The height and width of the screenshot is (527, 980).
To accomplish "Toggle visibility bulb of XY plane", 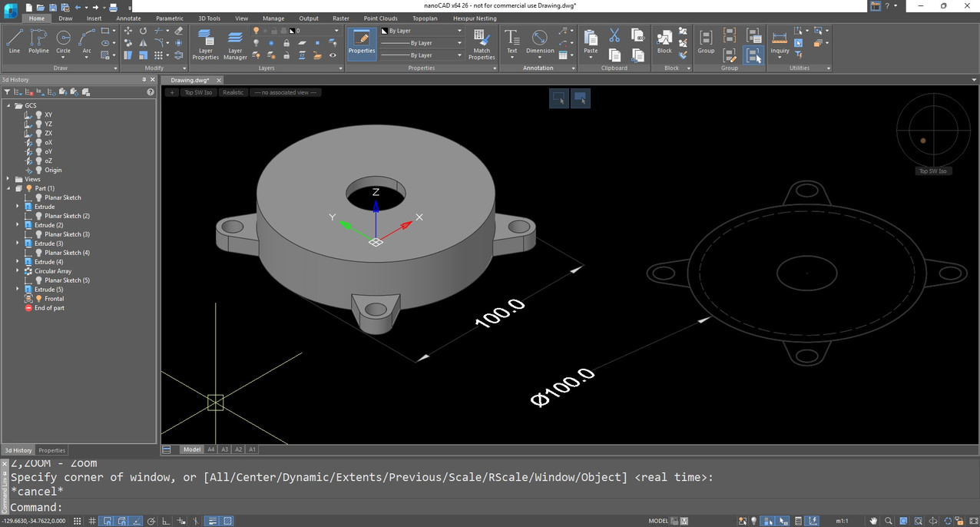I will coord(38,114).
